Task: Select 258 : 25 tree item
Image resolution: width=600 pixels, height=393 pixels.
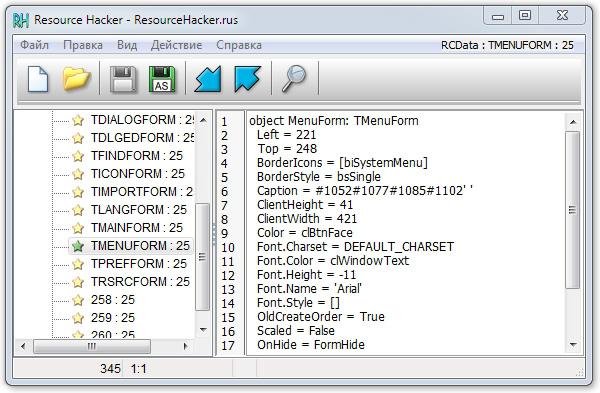Action: [x=112, y=300]
